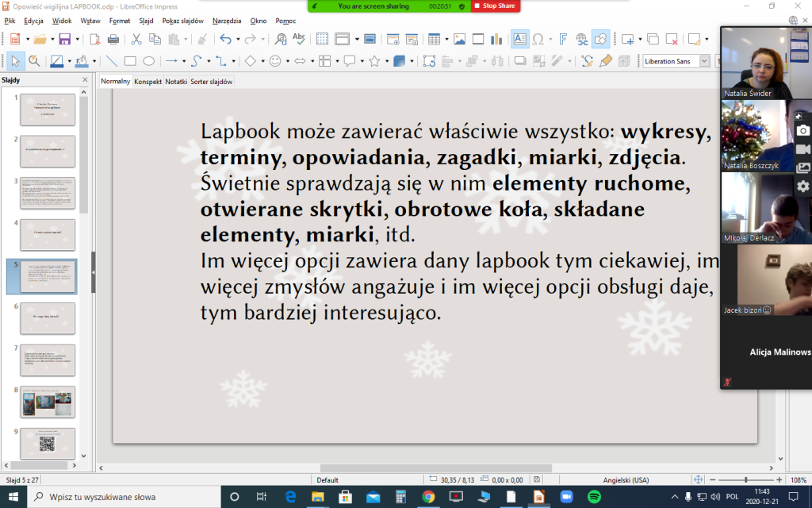
Task: Open the Narzędzia menu
Action: [227, 21]
